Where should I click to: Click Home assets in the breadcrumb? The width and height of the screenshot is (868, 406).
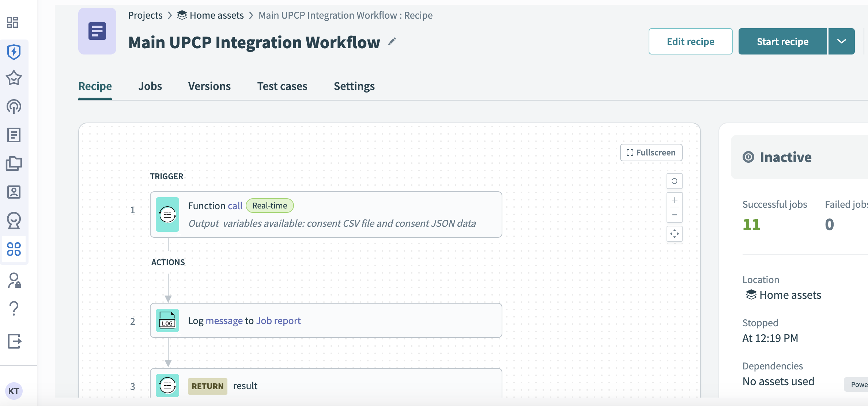[216, 15]
